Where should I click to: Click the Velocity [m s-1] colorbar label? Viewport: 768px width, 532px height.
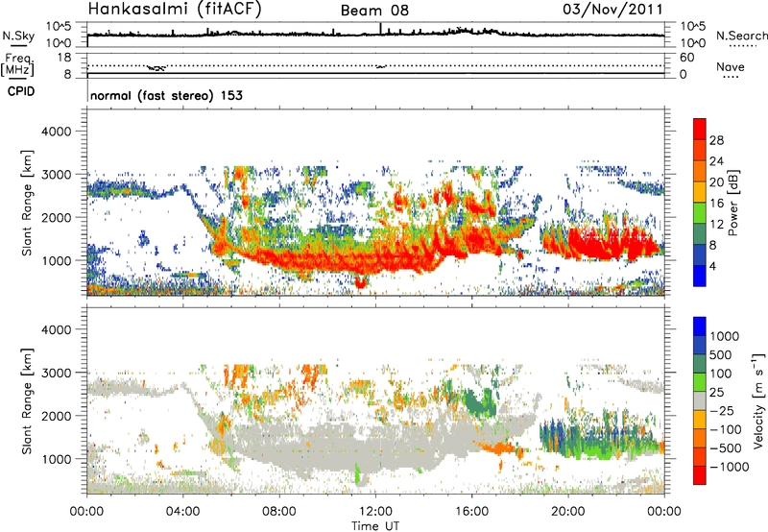point(758,400)
